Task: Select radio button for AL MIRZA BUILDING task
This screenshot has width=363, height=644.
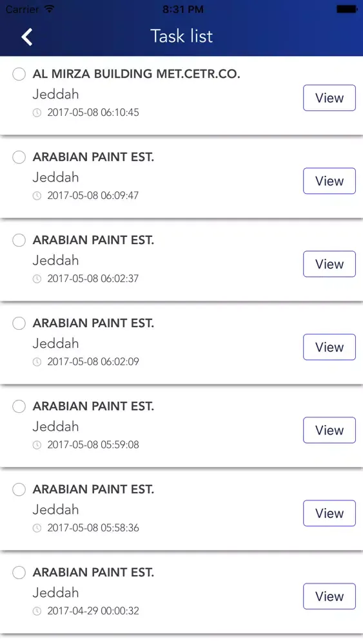Action: 19,74
